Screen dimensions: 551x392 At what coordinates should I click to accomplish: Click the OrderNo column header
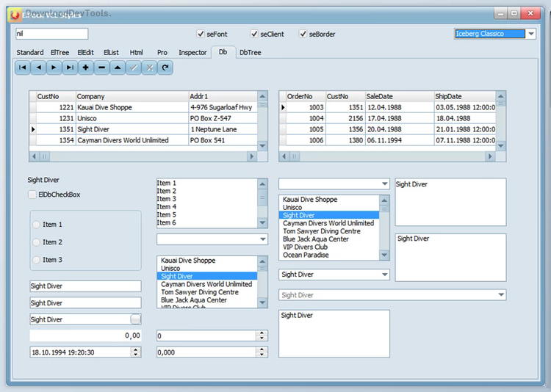[x=306, y=96]
